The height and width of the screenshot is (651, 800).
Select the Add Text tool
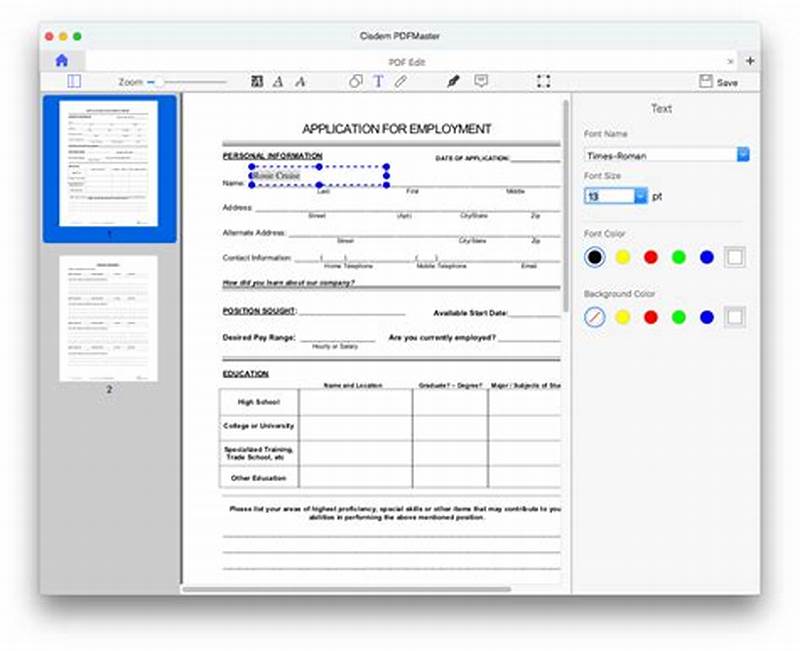379,81
